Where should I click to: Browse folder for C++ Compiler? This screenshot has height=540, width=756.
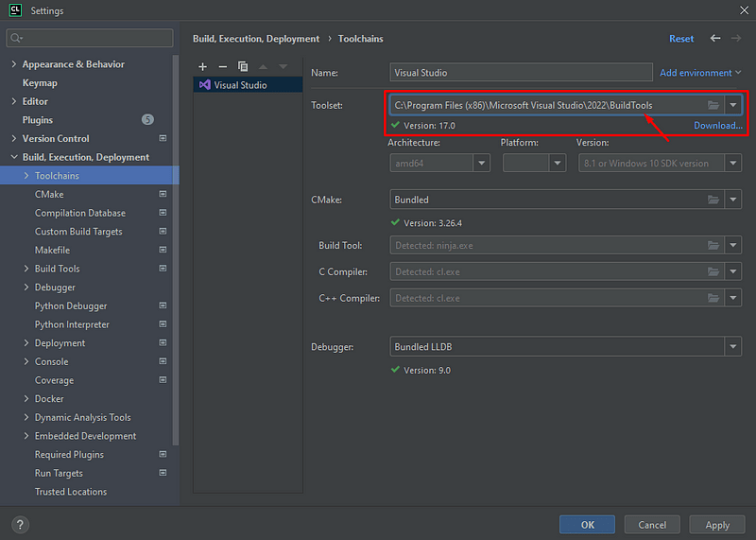coord(713,298)
